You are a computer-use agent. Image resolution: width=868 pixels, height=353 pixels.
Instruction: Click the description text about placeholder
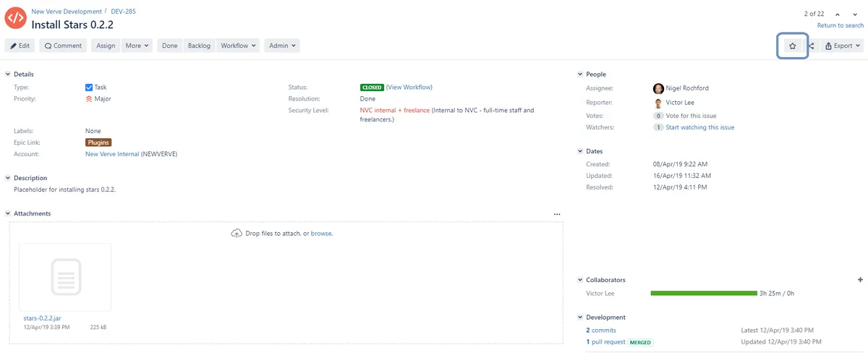[65, 190]
